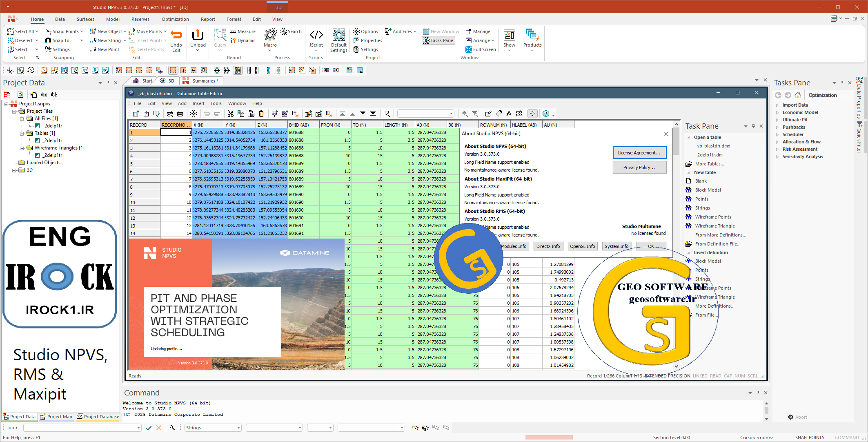The image size is (868, 442).
Task: Collapse the Wireframe Triangles [1] folder
Action: [22, 148]
